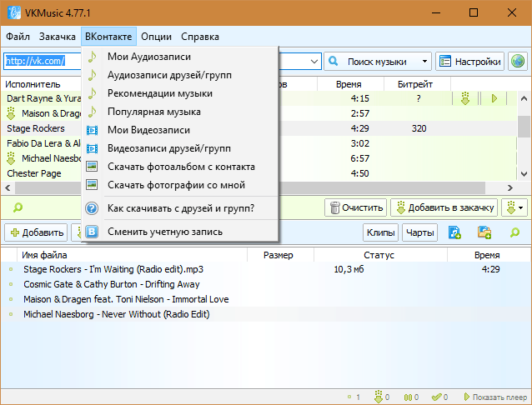This screenshot has width=532, height=405.
Task: Click the Добавить button with plus icon
Action: [x=36, y=232]
